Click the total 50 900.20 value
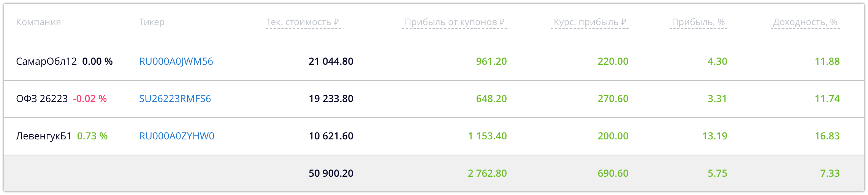This screenshot has width=868, height=195. 331,173
